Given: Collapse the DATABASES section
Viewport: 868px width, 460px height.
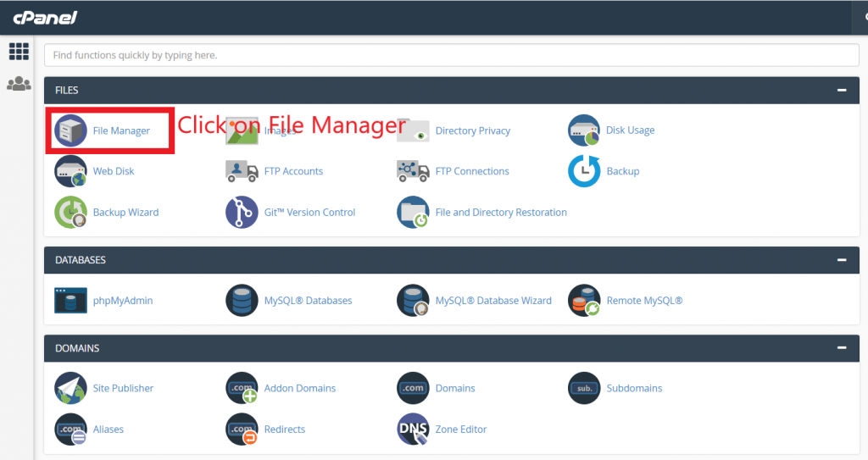Looking at the screenshot, I should pyautogui.click(x=842, y=260).
